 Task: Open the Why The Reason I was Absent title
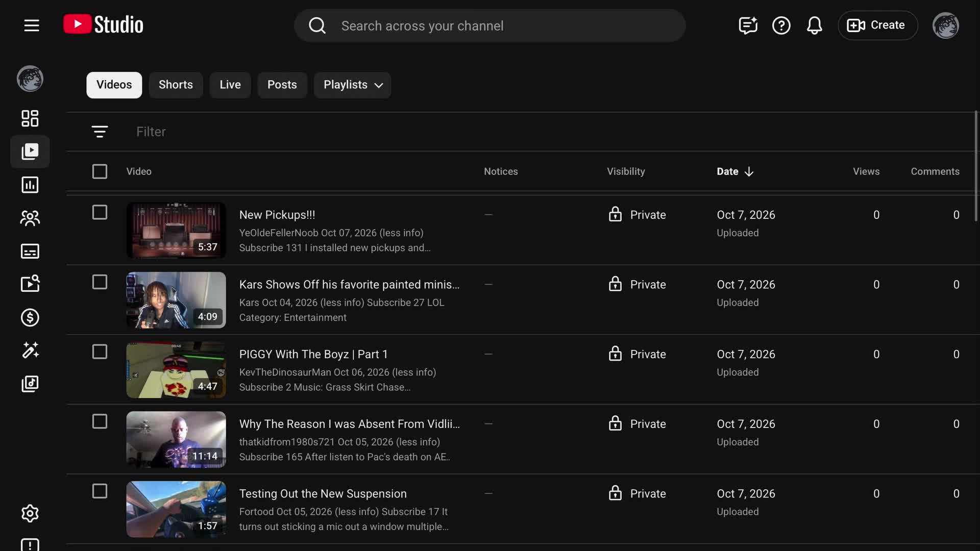click(x=350, y=424)
